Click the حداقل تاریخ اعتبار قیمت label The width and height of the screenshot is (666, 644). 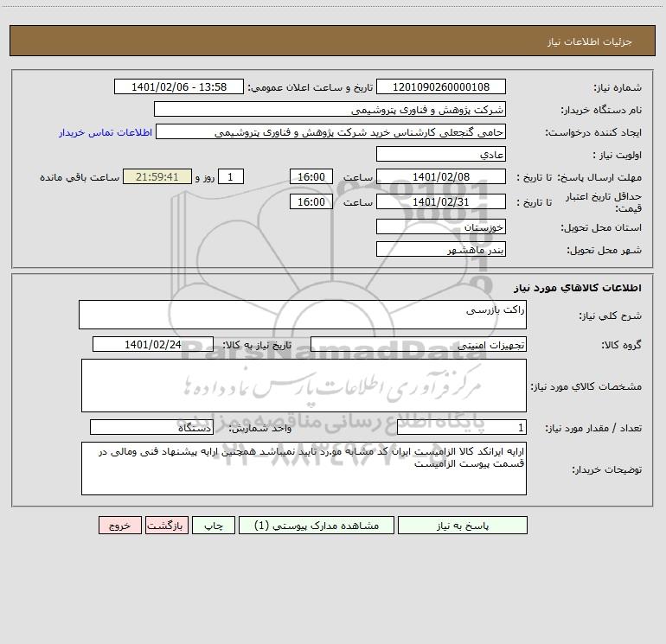click(604, 202)
